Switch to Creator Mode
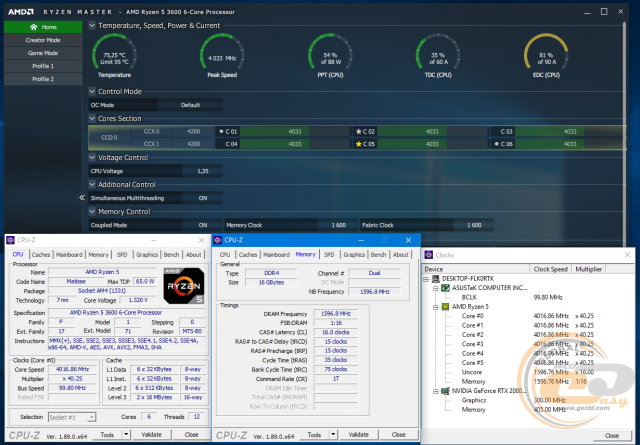Image resolution: width=640 pixels, height=445 pixels. (x=43, y=40)
